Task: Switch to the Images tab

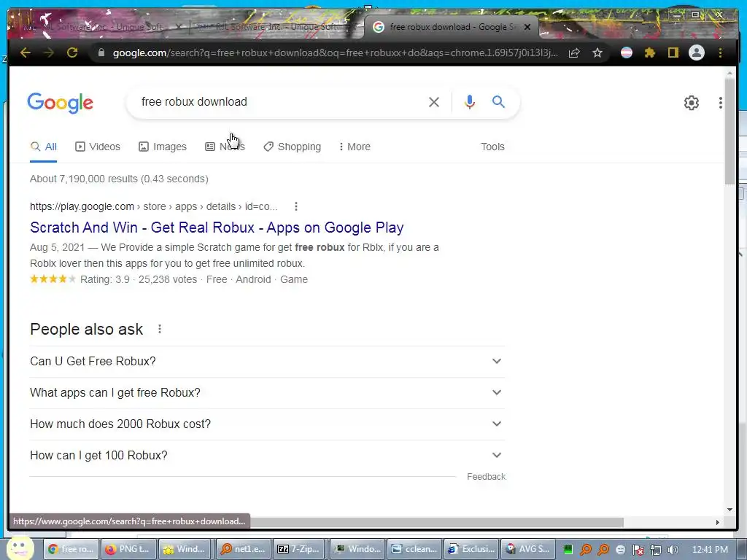Action: 163,147
